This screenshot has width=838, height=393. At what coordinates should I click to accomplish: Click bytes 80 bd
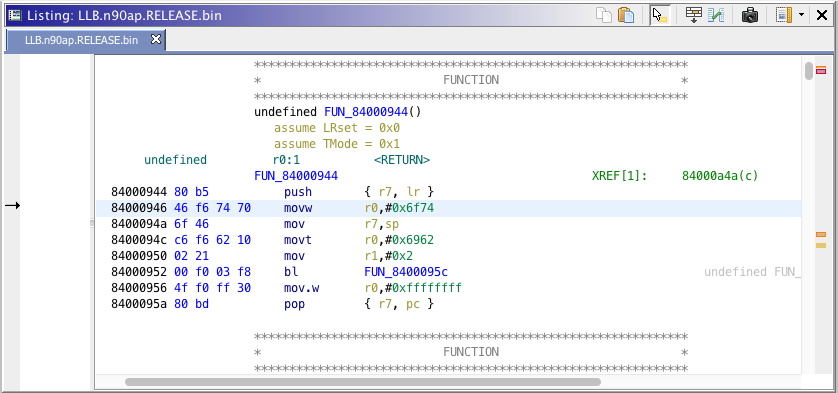coord(191,304)
